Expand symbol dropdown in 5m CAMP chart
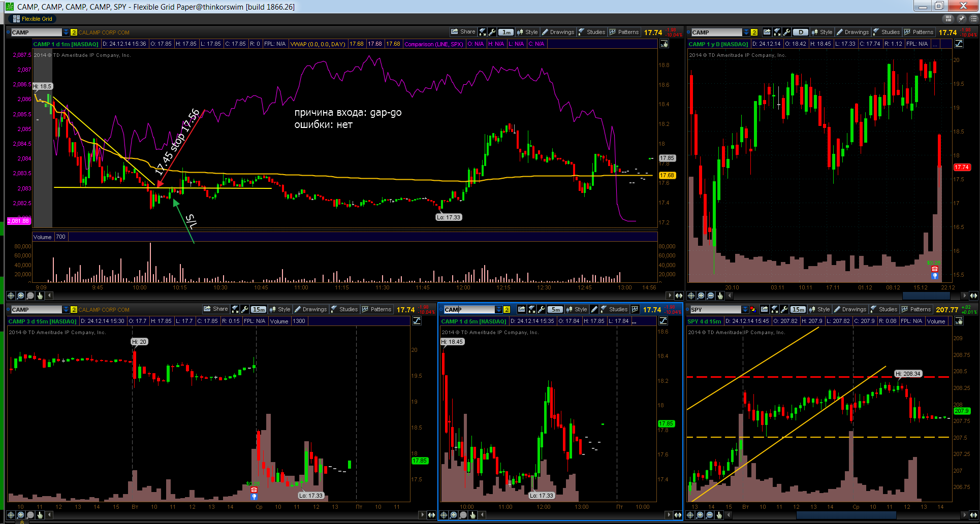This screenshot has height=524, width=980. [x=499, y=309]
